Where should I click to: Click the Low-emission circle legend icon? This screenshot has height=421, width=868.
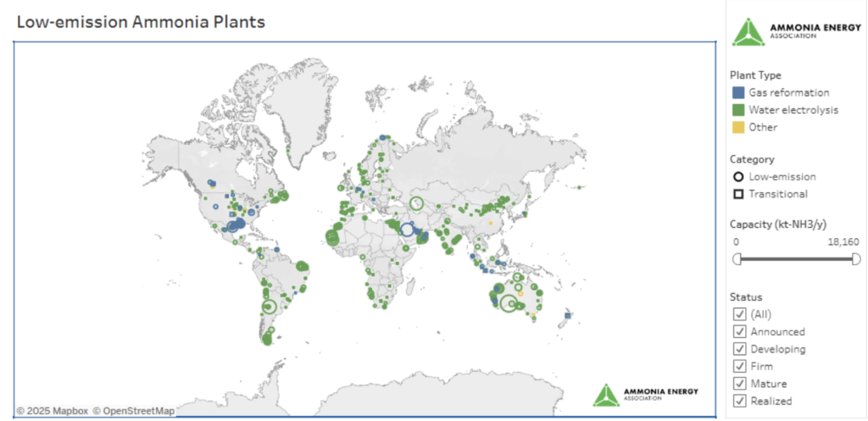coord(737,176)
